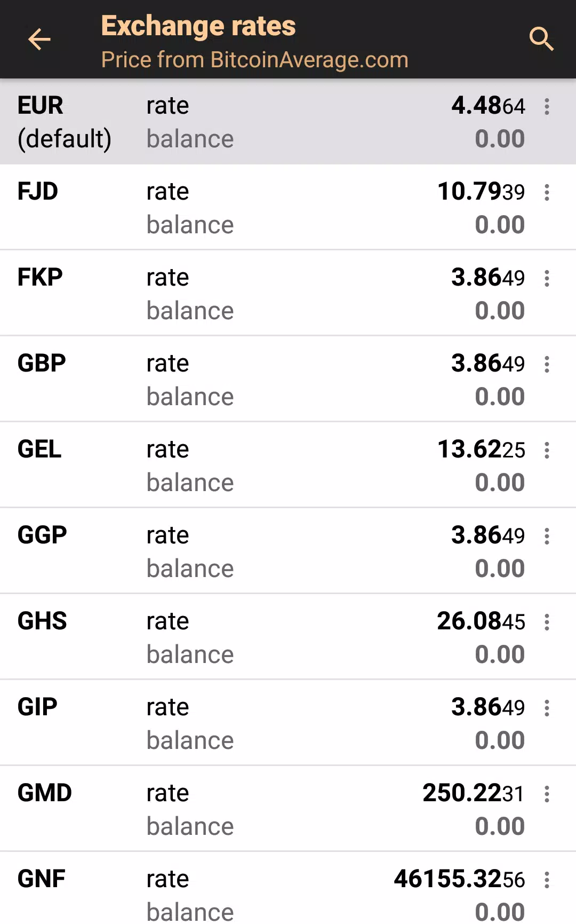Screen dimensions: 576x924
Task: Select the FJD currency label
Action: (x=38, y=191)
